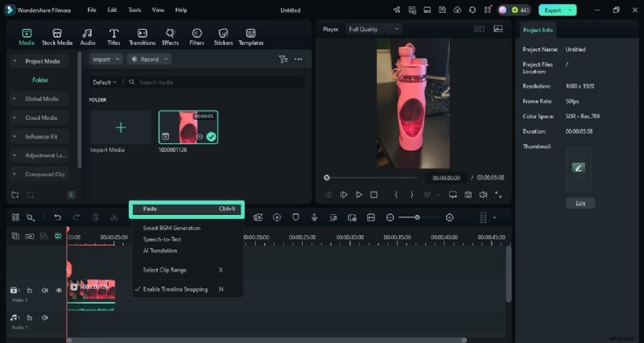The image size is (644, 343).
Task: Open the Effects tab
Action: coord(170,37)
